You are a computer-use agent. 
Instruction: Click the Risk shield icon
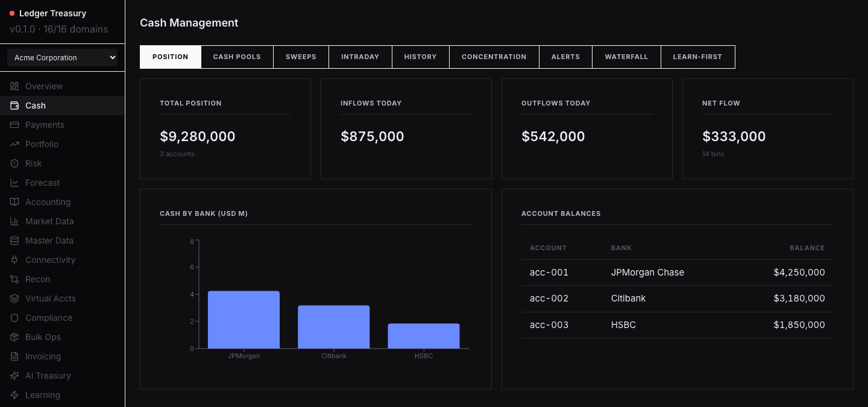(14, 163)
